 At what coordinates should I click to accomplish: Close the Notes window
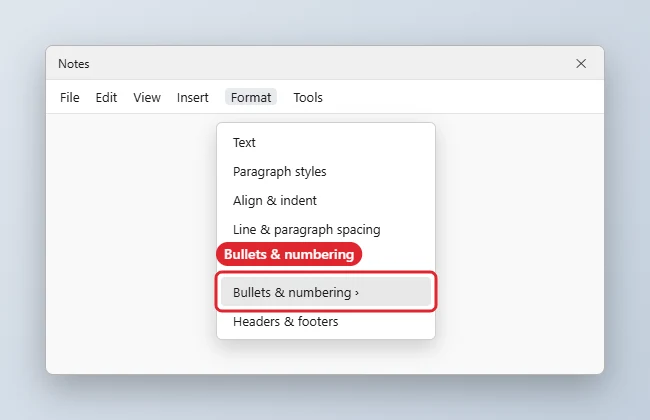tap(581, 63)
